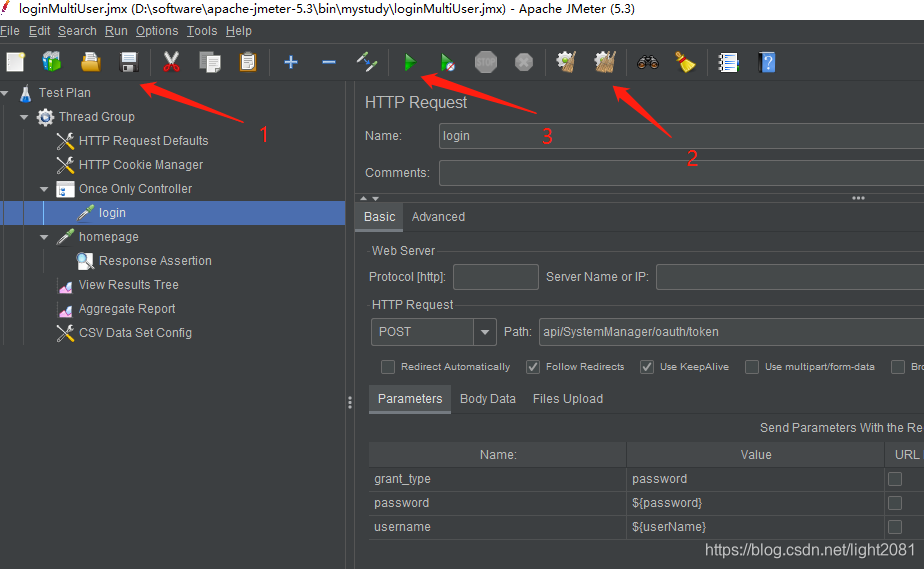The height and width of the screenshot is (569, 924).
Task: Select HTTP Cookie Manager element
Action: [x=141, y=165]
